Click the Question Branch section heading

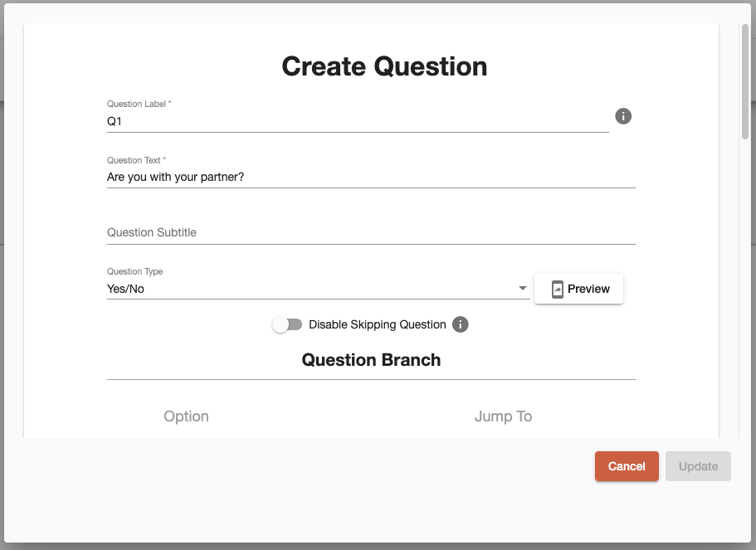coord(371,360)
